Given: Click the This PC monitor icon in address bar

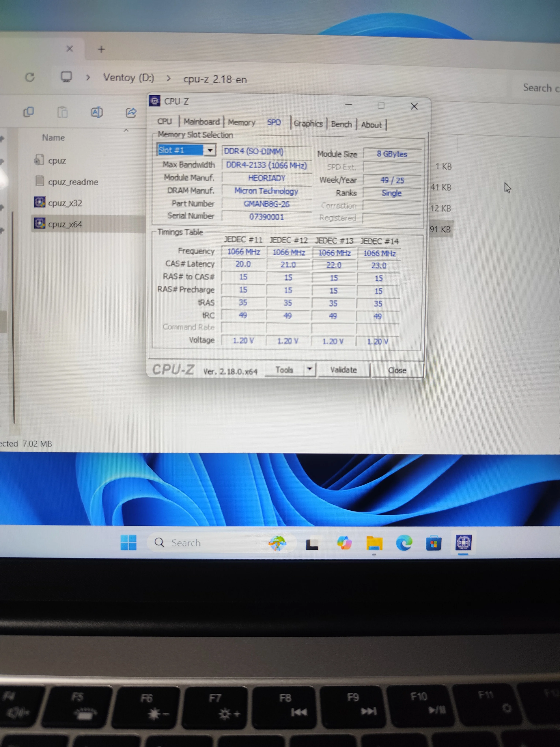Looking at the screenshot, I should pyautogui.click(x=66, y=77).
